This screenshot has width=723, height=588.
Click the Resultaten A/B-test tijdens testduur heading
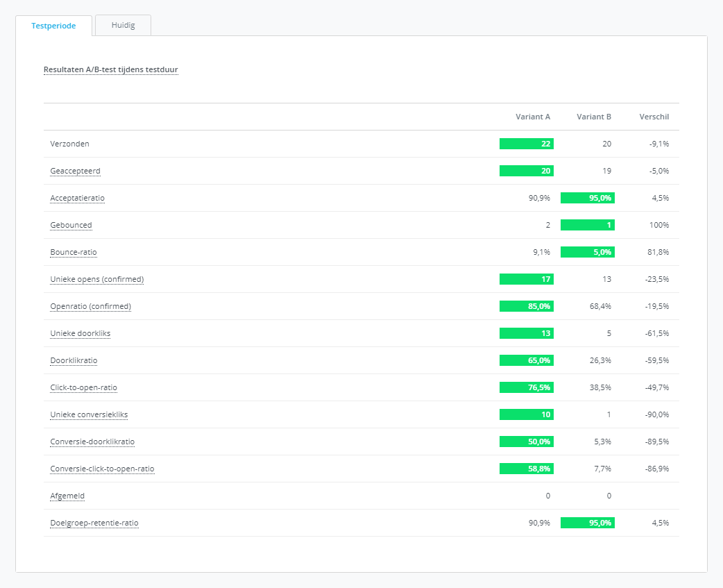point(111,70)
